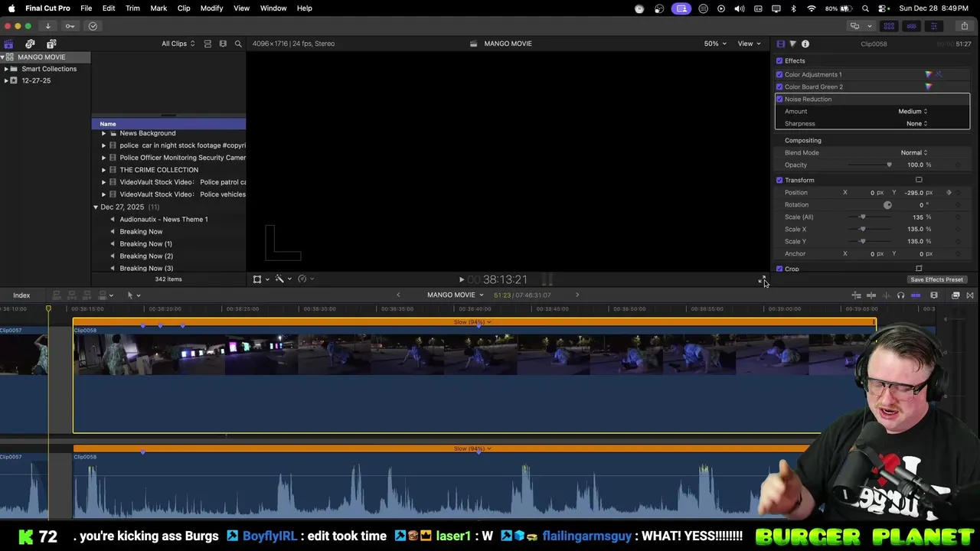Viewport: 980px width, 551px height.
Task: Toggle the Browser panel visibility button
Action: tap(890, 26)
